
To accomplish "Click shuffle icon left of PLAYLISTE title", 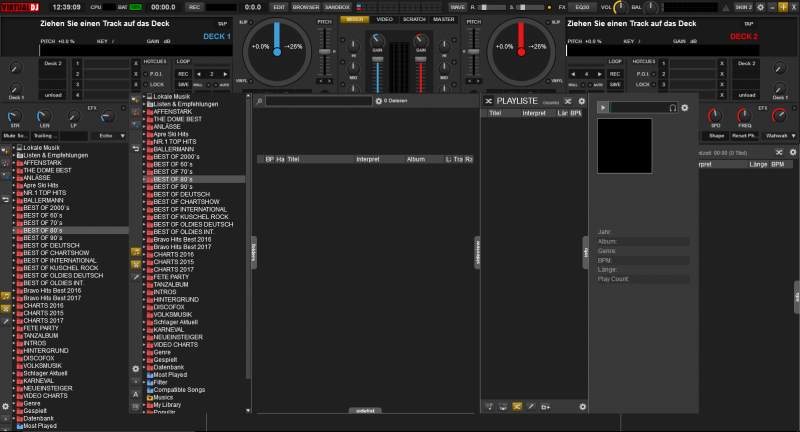I will (x=488, y=101).
